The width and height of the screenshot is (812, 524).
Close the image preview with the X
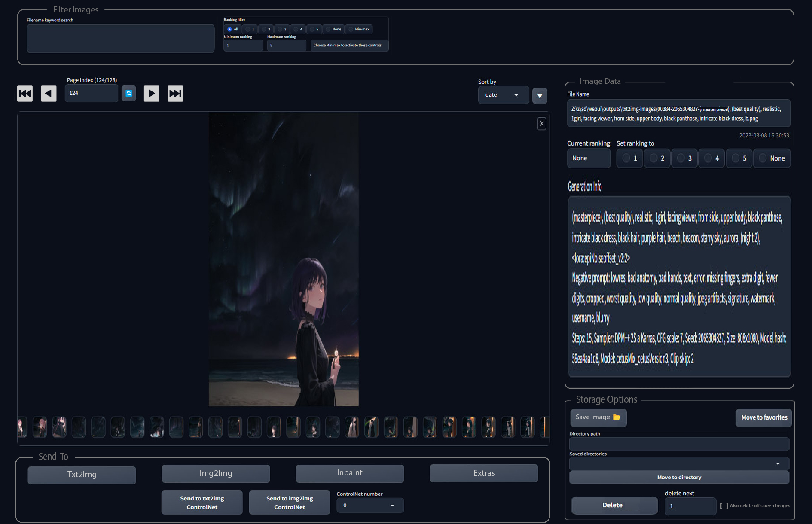tap(541, 123)
